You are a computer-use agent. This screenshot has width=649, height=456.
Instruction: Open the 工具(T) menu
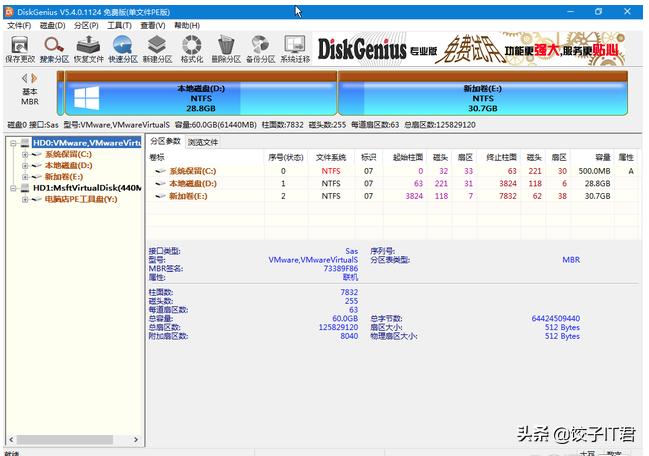(x=119, y=26)
